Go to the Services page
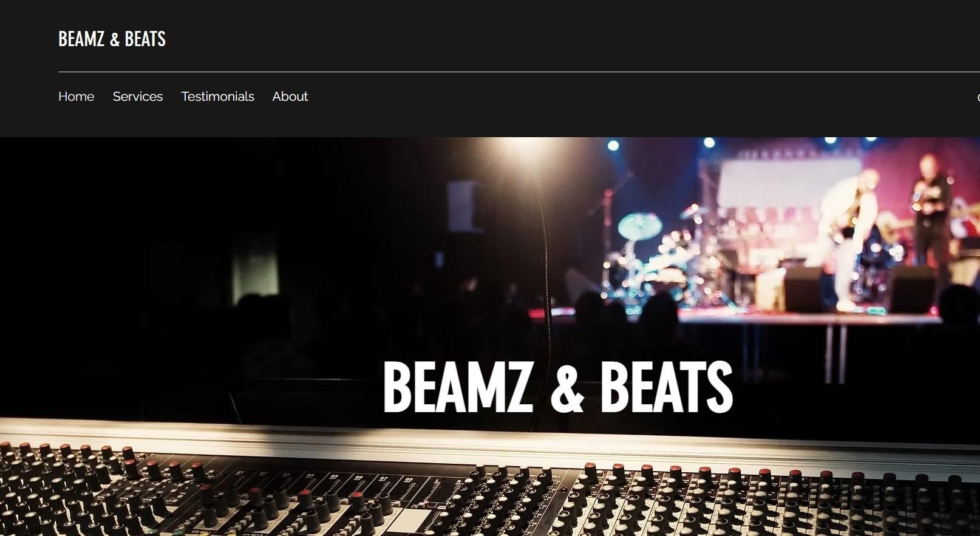 pos(137,97)
